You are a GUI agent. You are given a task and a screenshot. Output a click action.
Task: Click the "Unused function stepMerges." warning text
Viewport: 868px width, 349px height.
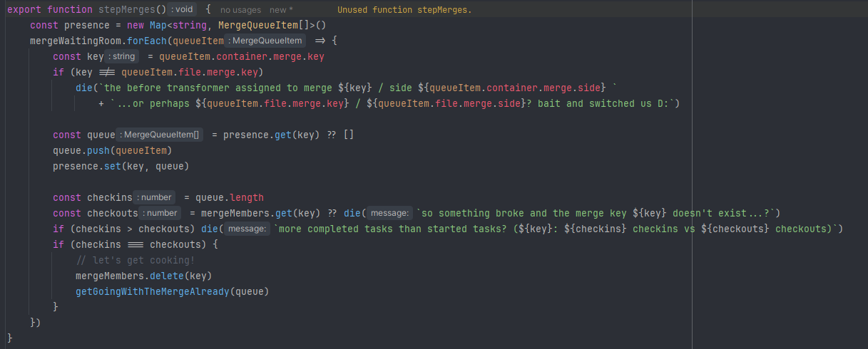tap(404, 11)
